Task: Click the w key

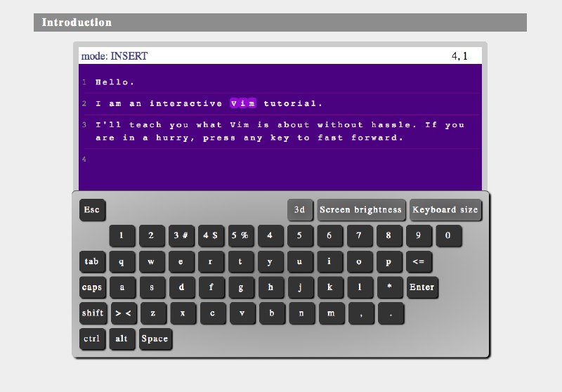Action: [152, 261]
